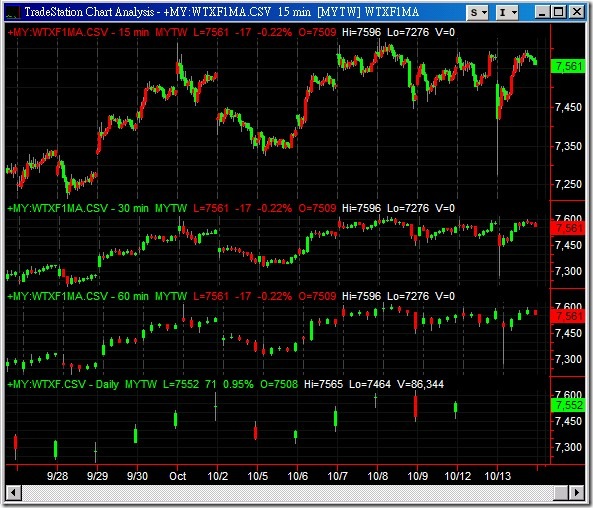Click the red 7,561 price marker in 60 min chart
The height and width of the screenshot is (508, 593).
pyautogui.click(x=568, y=316)
